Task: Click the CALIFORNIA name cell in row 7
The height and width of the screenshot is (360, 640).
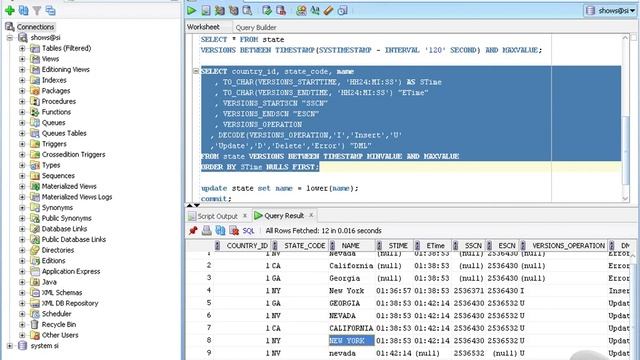Action: pos(351,328)
